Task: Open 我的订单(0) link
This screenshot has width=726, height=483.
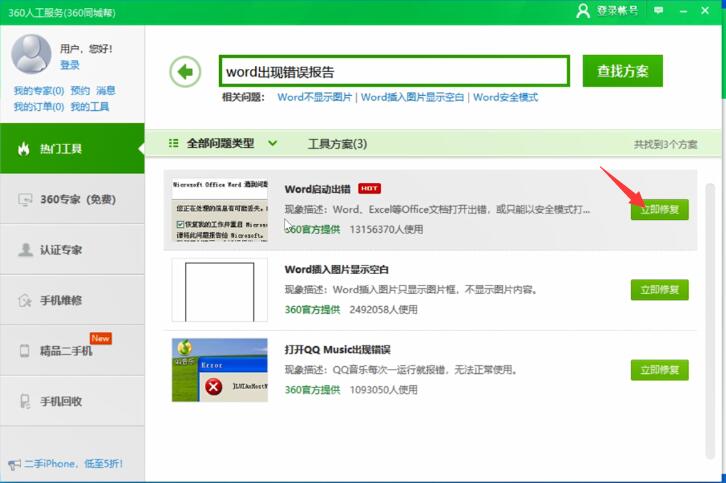Action: 39,107
